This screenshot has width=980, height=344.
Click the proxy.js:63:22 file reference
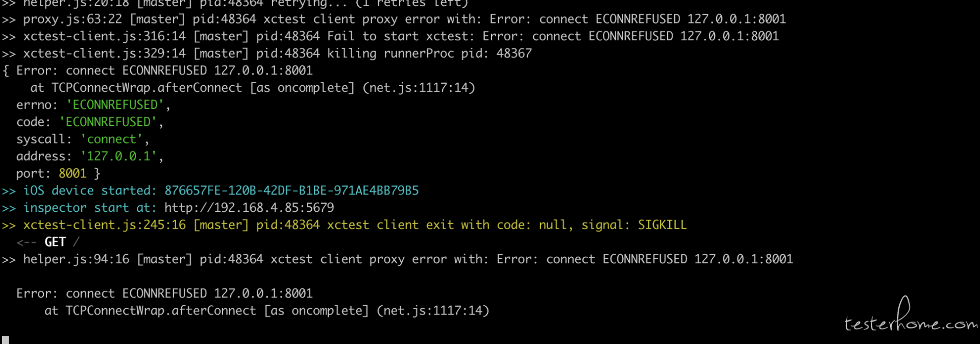(72, 19)
